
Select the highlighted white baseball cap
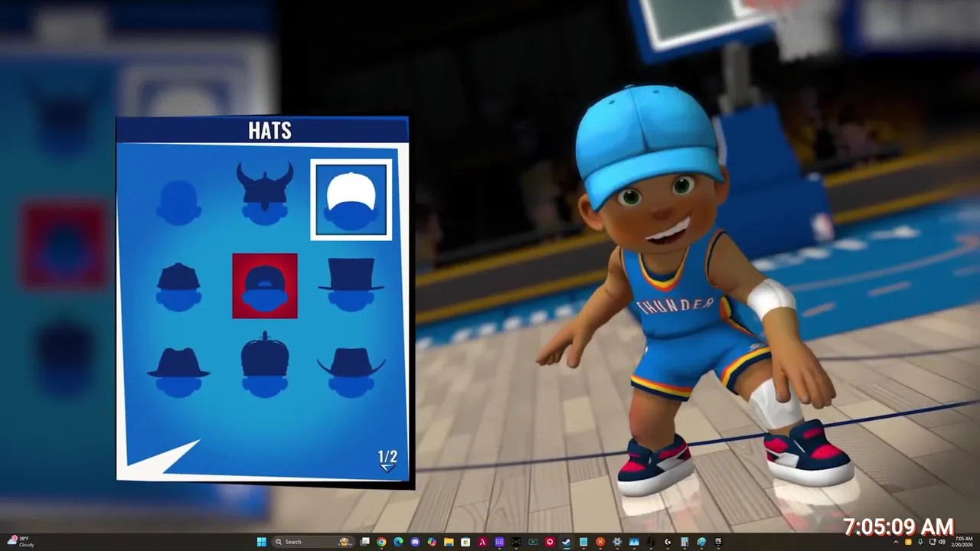351,200
